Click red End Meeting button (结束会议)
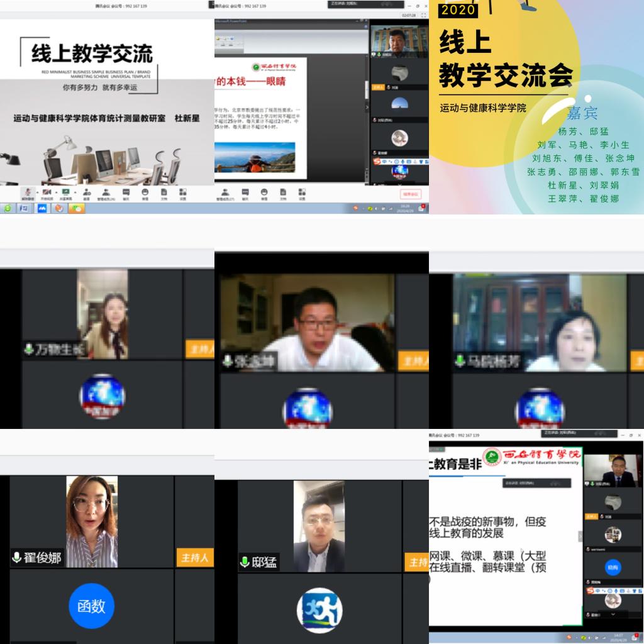The image size is (644, 644). click(x=409, y=194)
